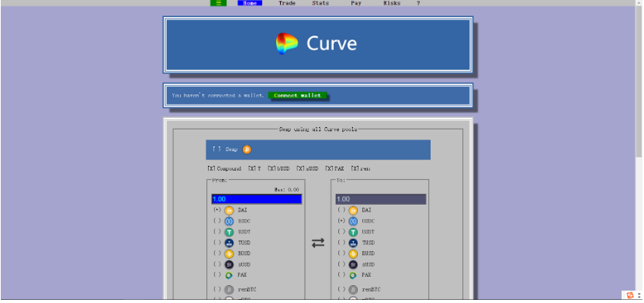Open the Stats menu item
Screen dimensions: 644x303
(x=320, y=3)
